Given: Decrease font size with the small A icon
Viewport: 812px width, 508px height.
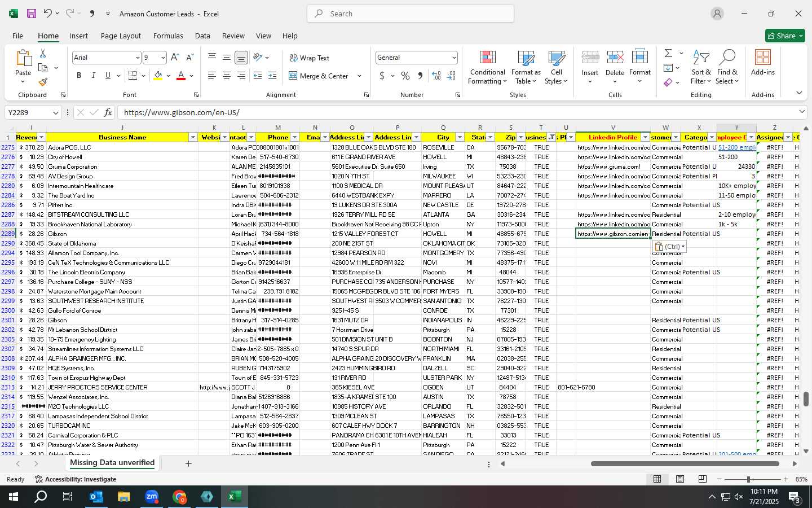Looking at the screenshot, I should tap(190, 58).
